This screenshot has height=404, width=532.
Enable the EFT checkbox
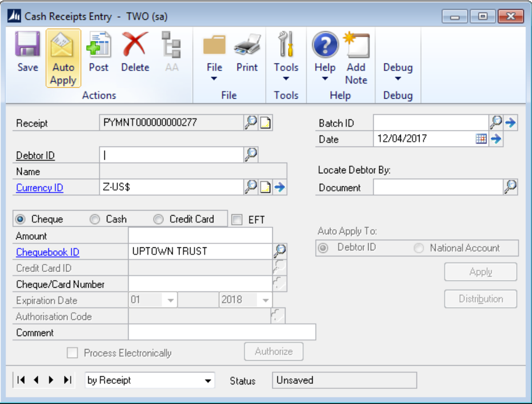tap(237, 220)
